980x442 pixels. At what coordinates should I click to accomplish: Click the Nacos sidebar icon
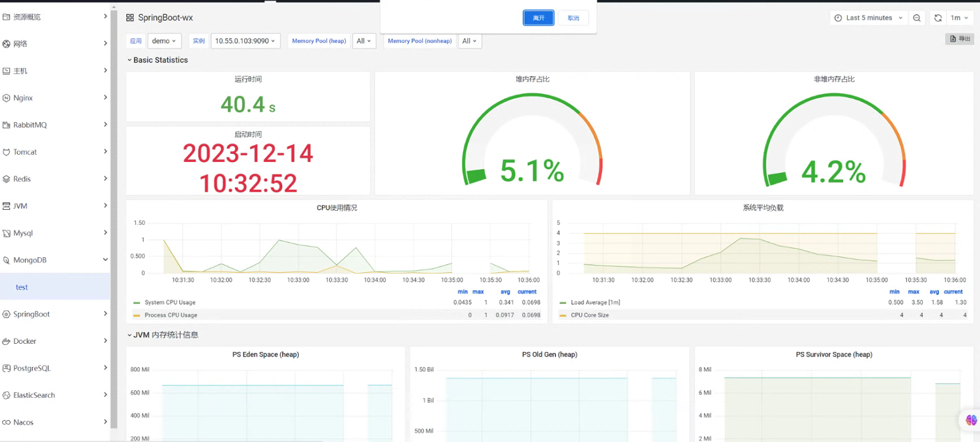(7, 422)
